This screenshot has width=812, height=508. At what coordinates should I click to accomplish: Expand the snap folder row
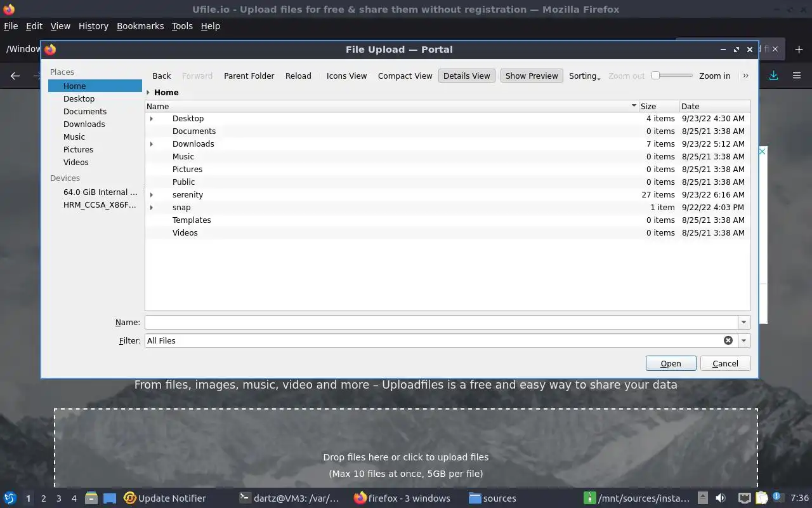click(x=151, y=208)
